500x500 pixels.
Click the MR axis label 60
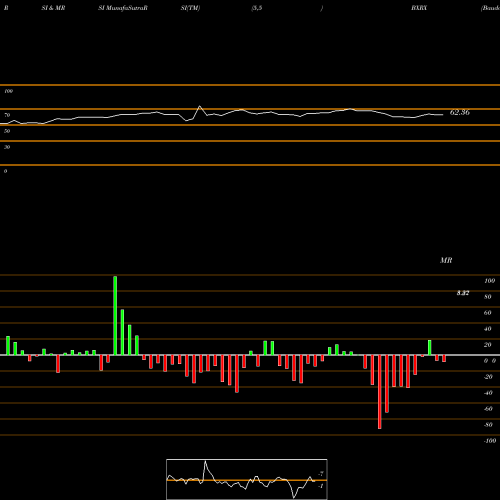[x=488, y=313]
